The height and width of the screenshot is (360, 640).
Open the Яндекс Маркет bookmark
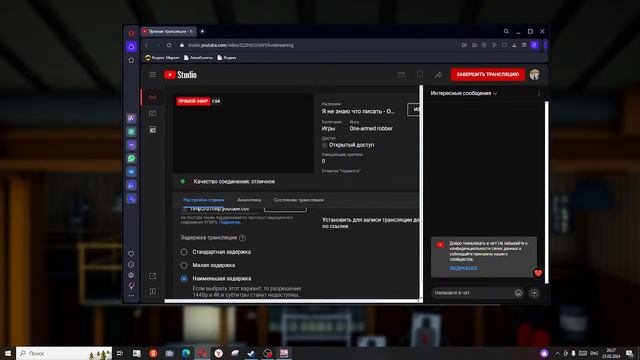162,58
